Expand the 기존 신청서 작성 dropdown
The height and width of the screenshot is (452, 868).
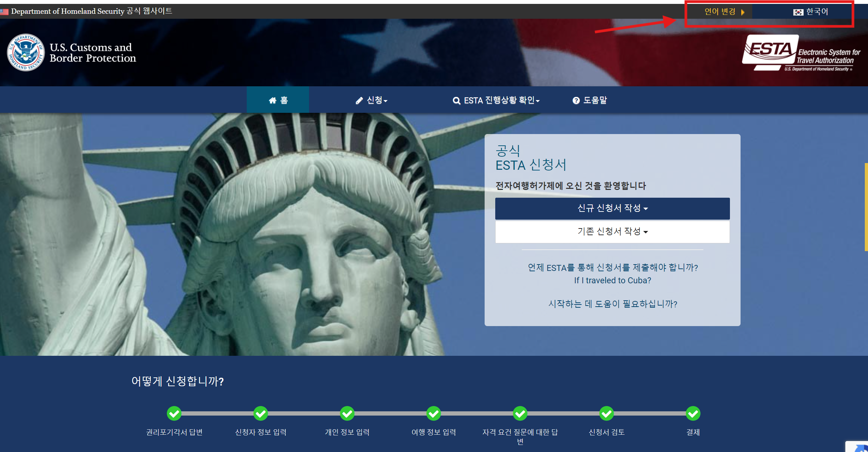coord(612,232)
